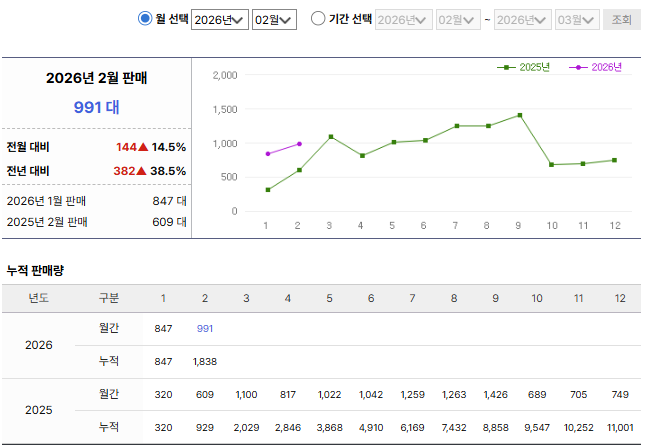Click the 2025 March green data point
This screenshot has height=447, width=659.
coord(331,137)
